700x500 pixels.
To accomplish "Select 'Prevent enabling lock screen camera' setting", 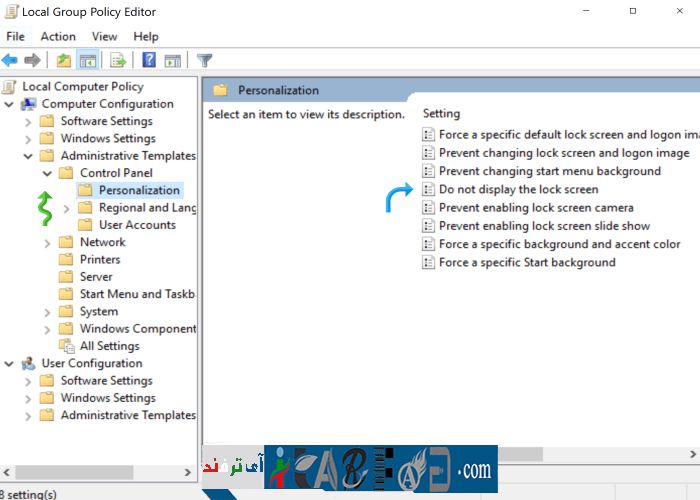I will coord(536,208).
